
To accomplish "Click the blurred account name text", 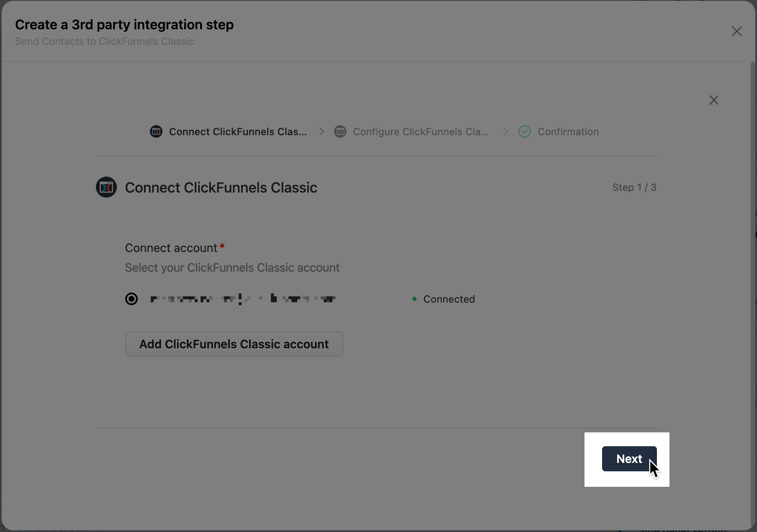I will (243, 299).
